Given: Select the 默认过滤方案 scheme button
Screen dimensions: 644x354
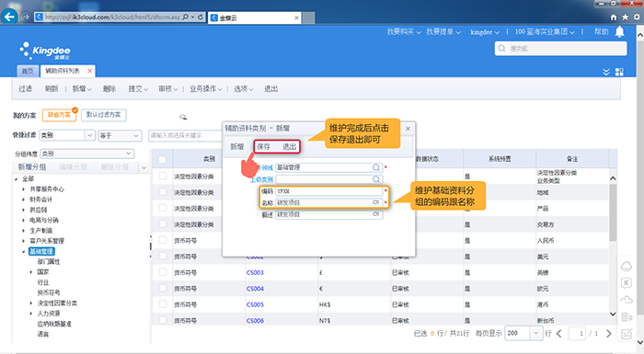Looking at the screenshot, I should tap(103, 115).
